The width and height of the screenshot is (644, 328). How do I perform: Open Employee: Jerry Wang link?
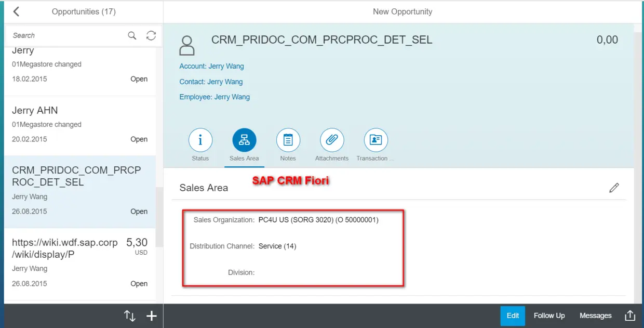pos(214,97)
